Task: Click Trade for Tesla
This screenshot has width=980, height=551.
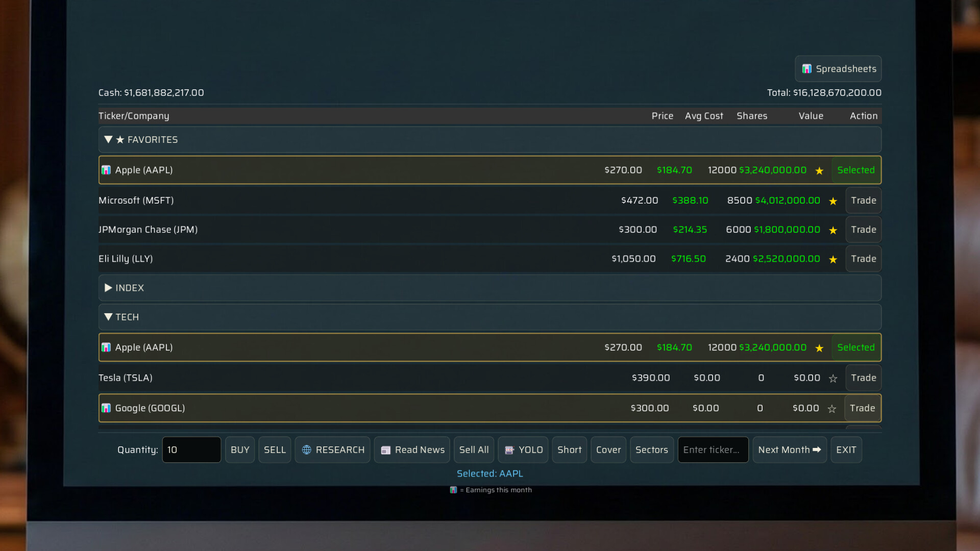Action: click(x=863, y=378)
